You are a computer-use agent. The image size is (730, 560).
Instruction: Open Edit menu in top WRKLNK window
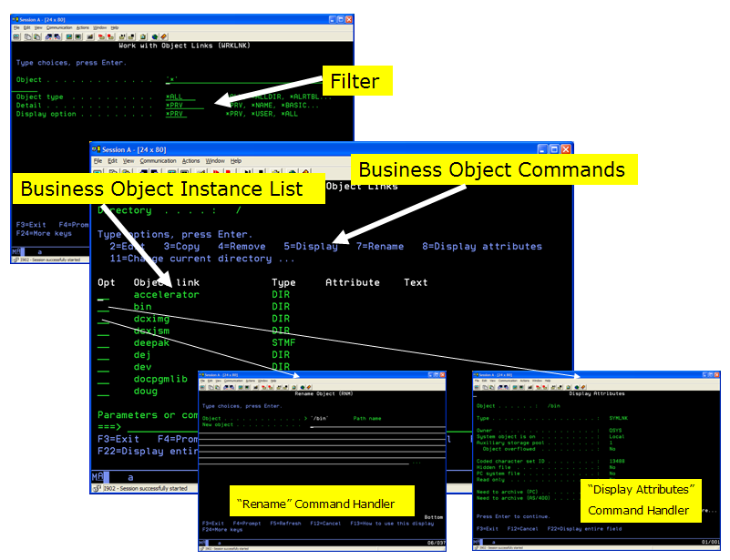(x=27, y=28)
